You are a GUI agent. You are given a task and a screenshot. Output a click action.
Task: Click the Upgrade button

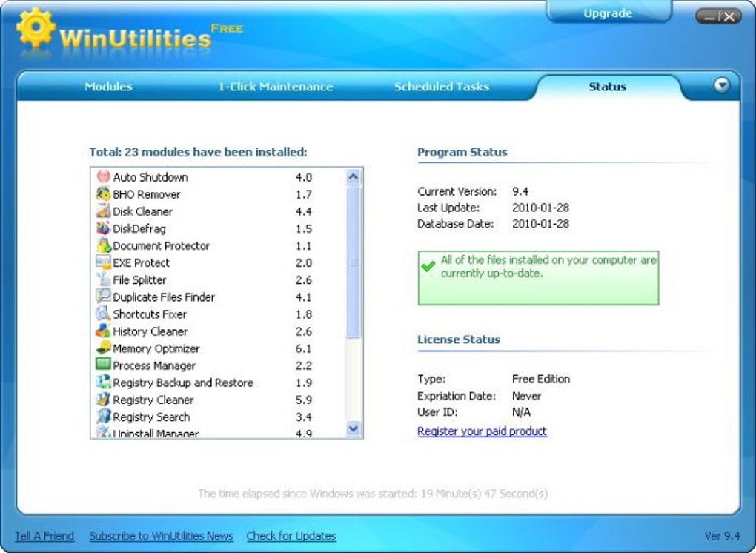pos(608,13)
